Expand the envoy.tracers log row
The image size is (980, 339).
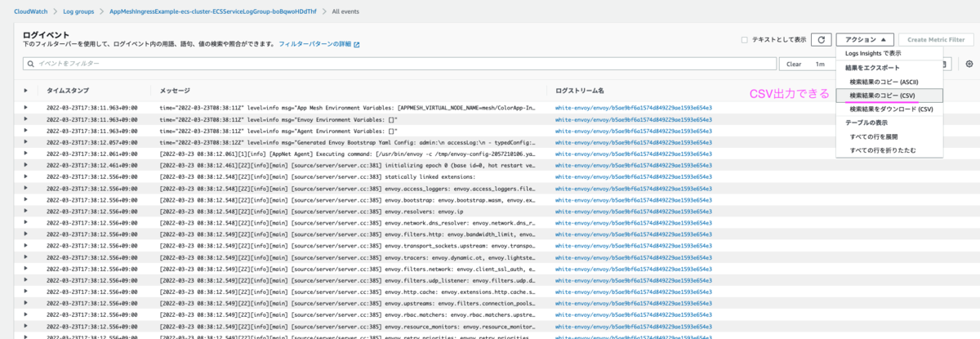click(x=26, y=256)
